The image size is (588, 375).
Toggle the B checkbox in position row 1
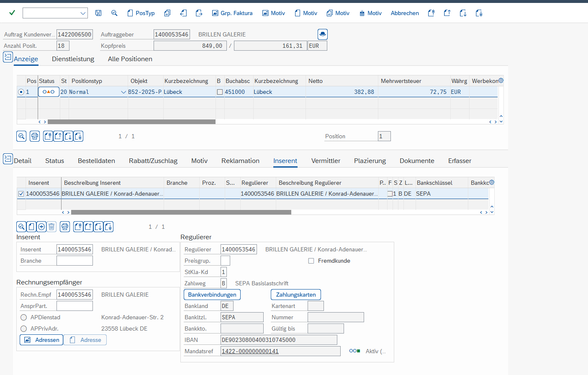pyautogui.click(x=220, y=92)
